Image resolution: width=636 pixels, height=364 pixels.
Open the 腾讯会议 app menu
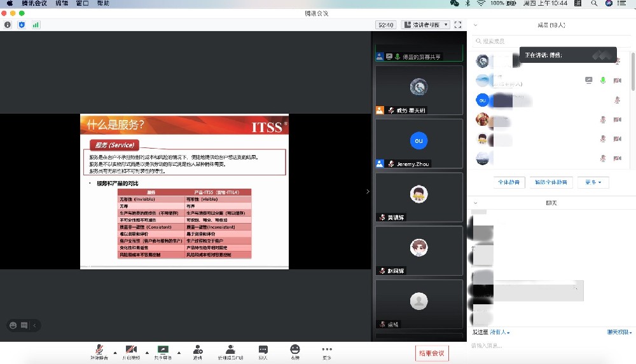coord(34,3)
